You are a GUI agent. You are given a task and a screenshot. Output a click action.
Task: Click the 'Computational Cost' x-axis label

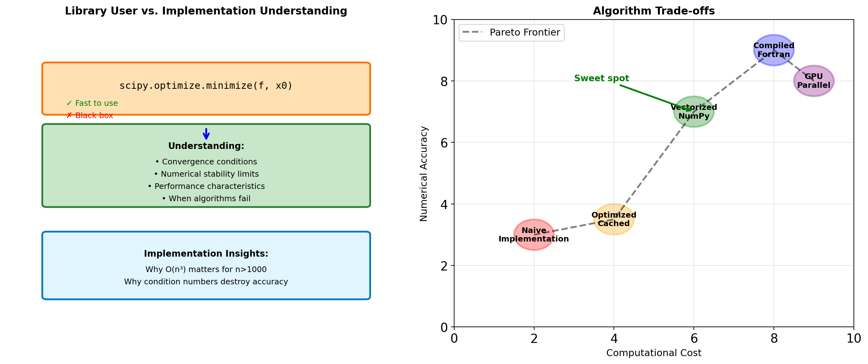click(x=654, y=353)
